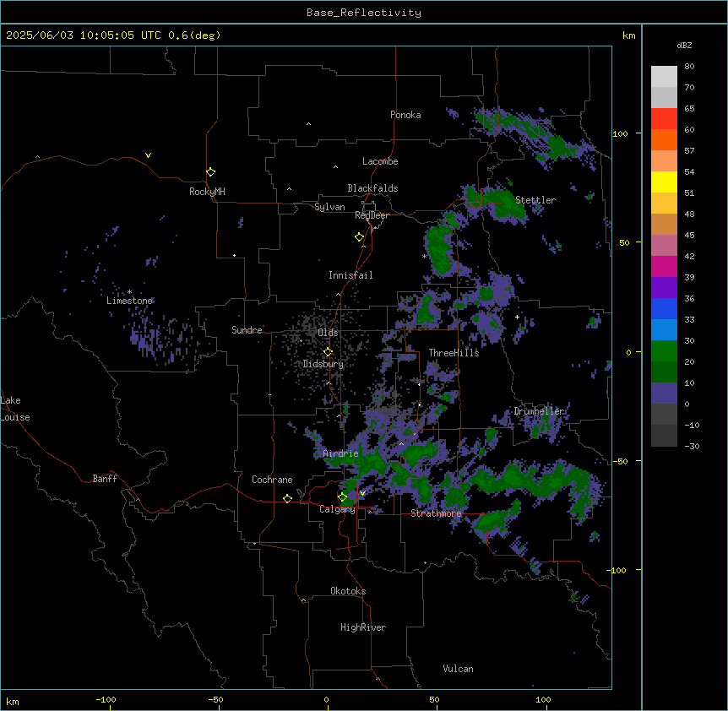Click the Sylvan label
The height and width of the screenshot is (711, 728).
pyautogui.click(x=329, y=207)
